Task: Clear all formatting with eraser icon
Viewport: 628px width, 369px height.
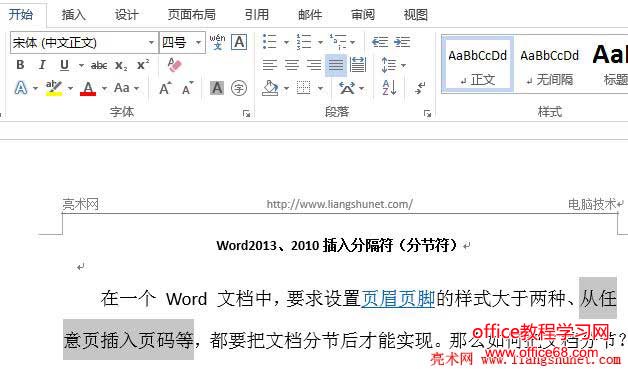Action: coord(174,65)
